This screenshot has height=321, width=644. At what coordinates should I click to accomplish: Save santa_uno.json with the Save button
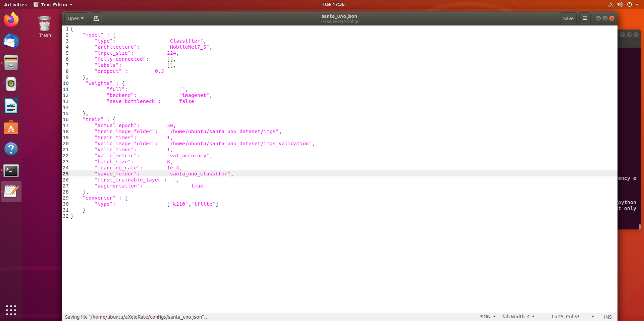click(568, 18)
